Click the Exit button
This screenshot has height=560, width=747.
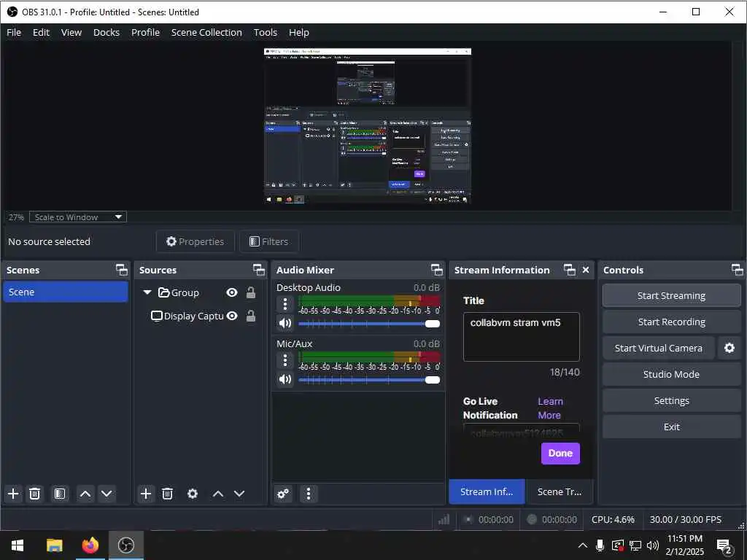671,427
